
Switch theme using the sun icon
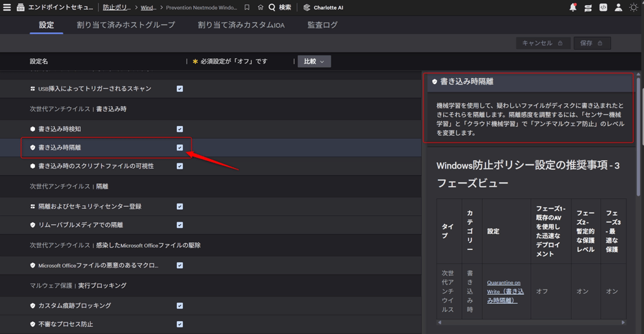[x=633, y=7]
